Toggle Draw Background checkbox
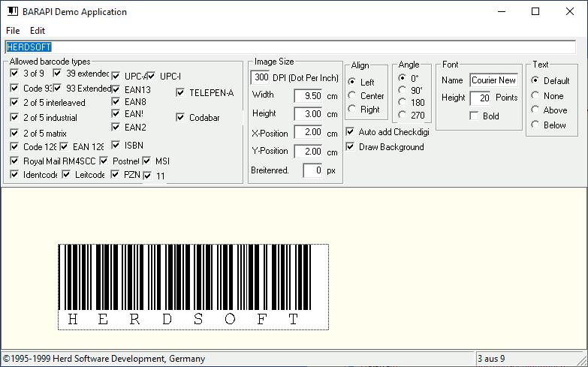This screenshot has width=588, height=367. [x=350, y=146]
